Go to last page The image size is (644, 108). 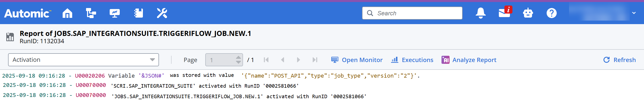coord(315,60)
